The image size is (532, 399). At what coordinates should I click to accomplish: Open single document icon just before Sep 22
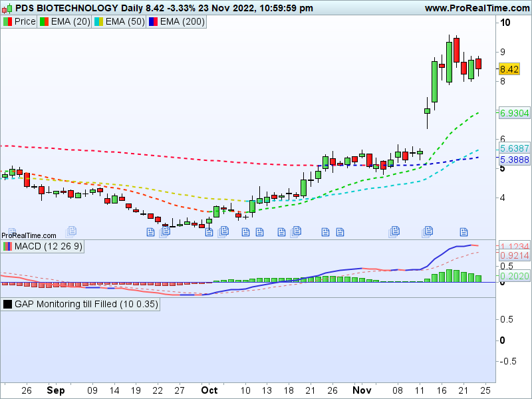point(151,232)
